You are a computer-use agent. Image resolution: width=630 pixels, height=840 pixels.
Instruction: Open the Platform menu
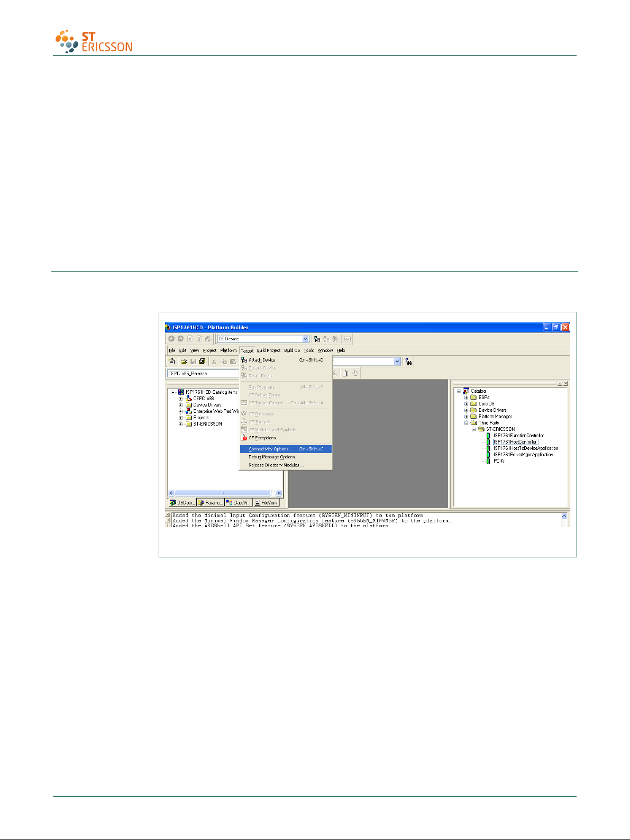click(229, 350)
